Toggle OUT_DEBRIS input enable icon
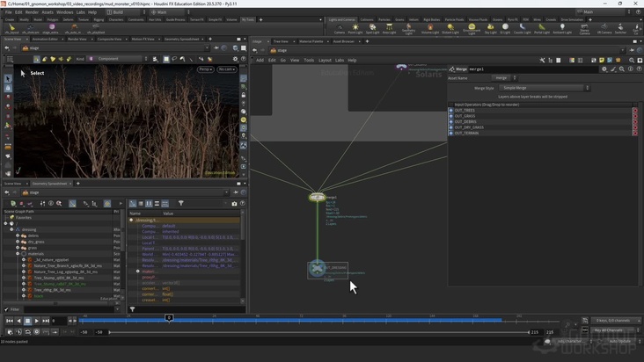This screenshot has height=362, width=644. tap(451, 122)
